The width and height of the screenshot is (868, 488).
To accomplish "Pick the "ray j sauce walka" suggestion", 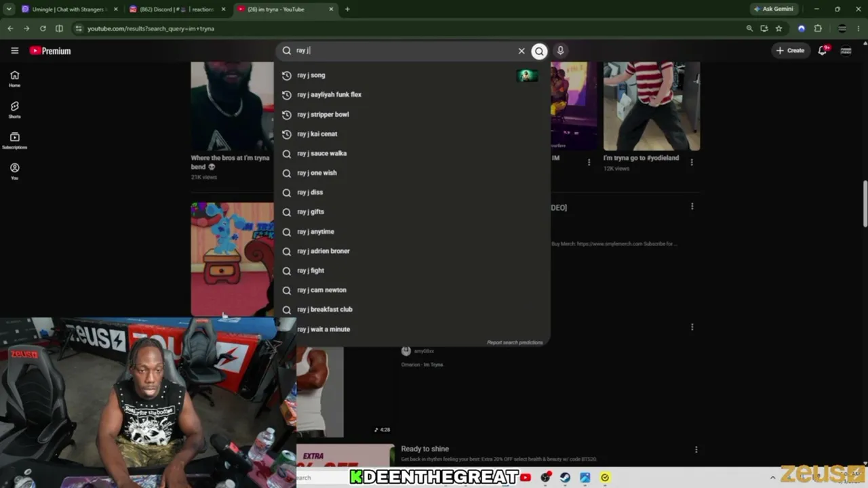I will click(x=412, y=153).
